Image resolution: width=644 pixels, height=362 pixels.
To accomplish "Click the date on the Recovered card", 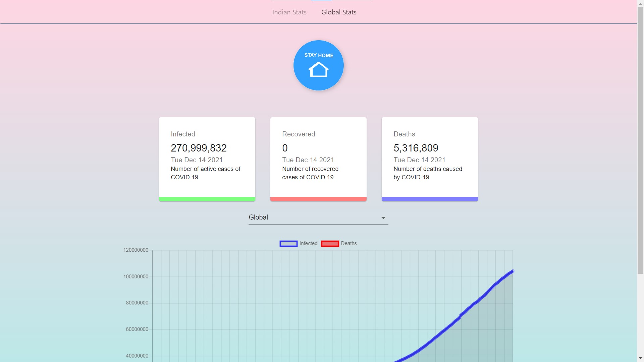I will click(308, 160).
